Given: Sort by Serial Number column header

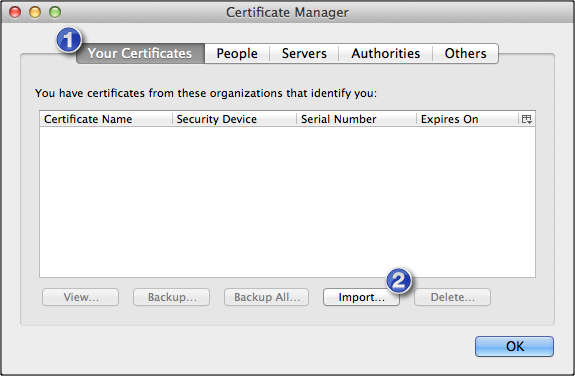Looking at the screenshot, I should (x=356, y=119).
